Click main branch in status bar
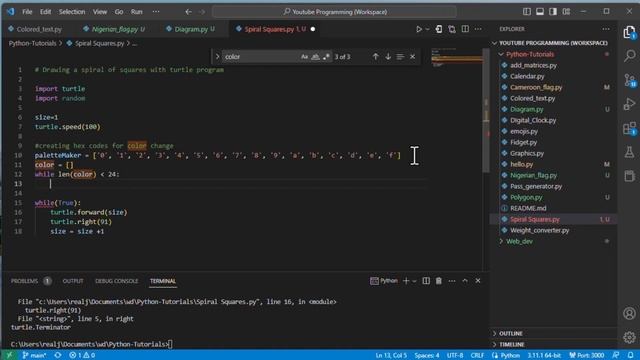 pyautogui.click(x=34, y=355)
